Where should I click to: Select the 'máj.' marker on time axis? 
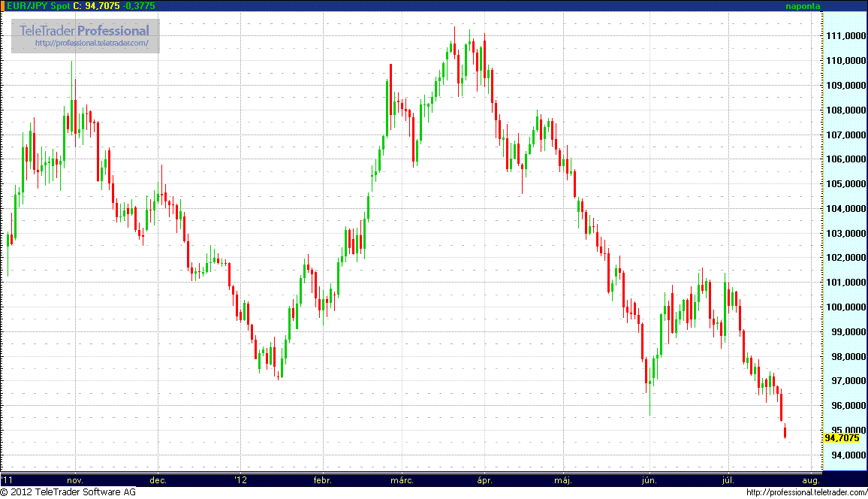tap(563, 479)
